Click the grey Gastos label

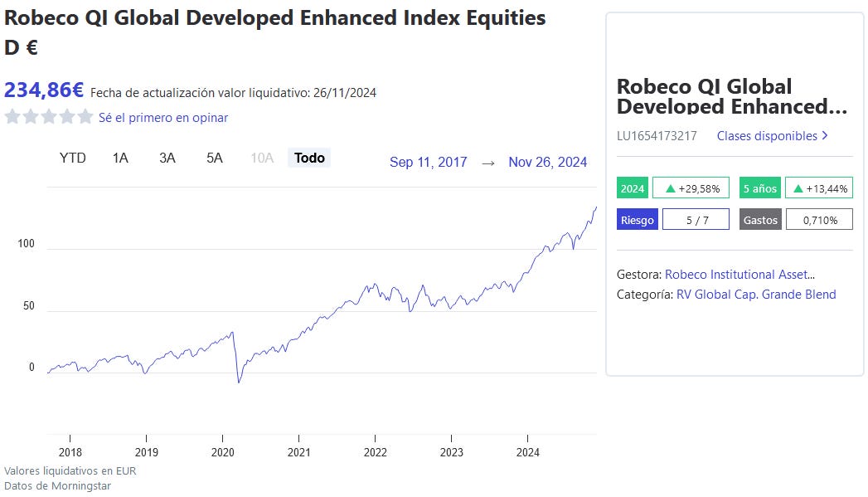[x=760, y=220]
